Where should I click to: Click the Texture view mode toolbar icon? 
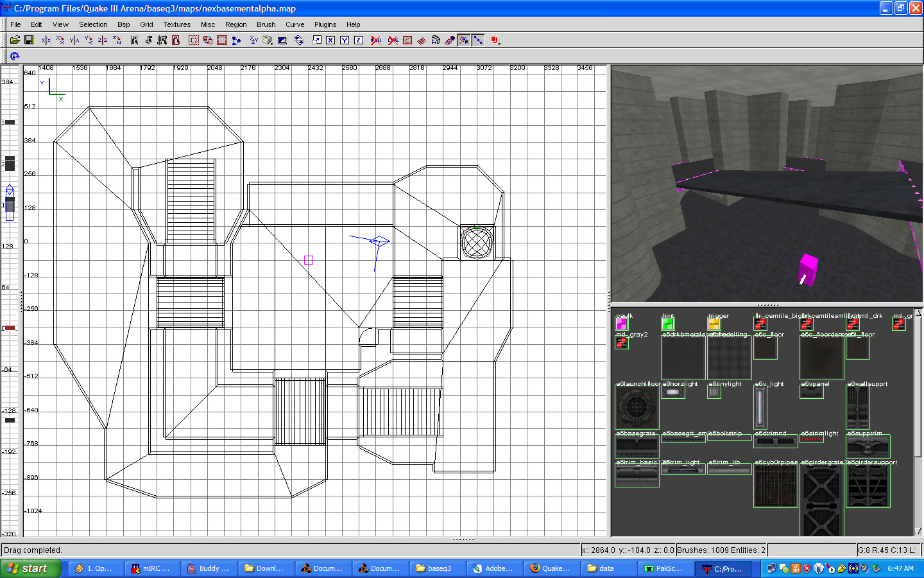[x=268, y=40]
